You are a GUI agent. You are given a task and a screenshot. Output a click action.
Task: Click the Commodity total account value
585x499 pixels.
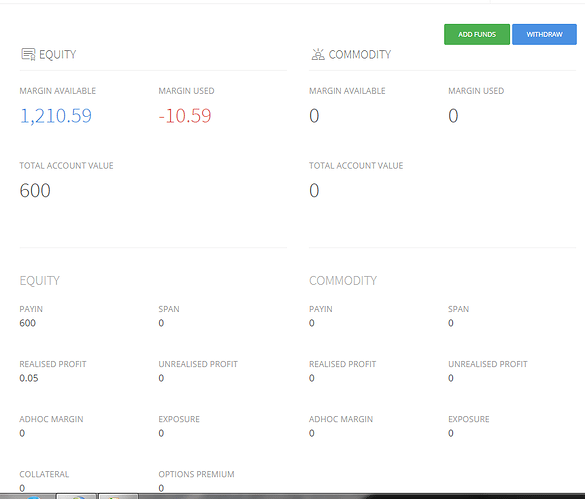click(314, 190)
